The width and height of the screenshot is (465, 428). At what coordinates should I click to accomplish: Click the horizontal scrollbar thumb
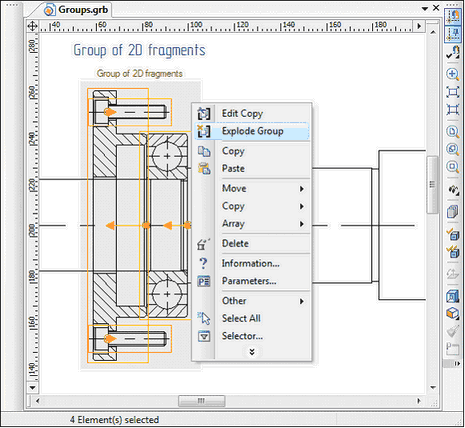coord(202,401)
